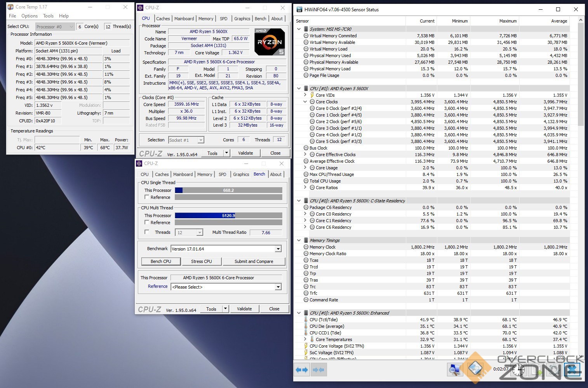Viewport: 588px width, 388px height.
Task: Open the Options menu in Core Temp
Action: pos(30,16)
